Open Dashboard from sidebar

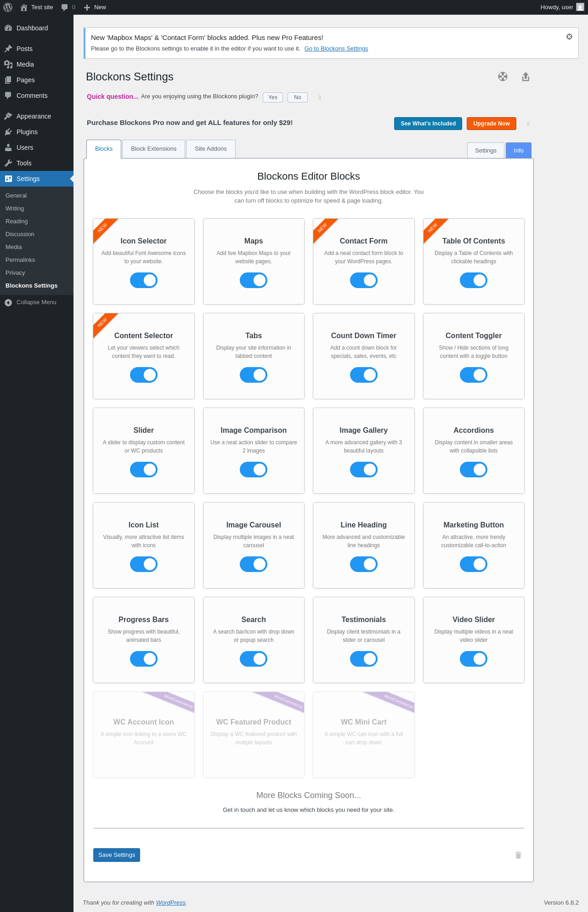[37, 28]
